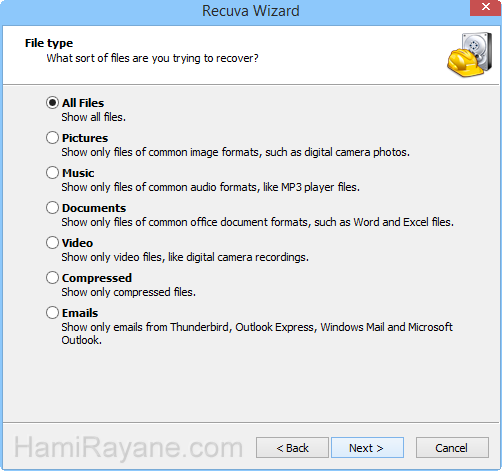502x471 pixels.
Task: Click the 'What sort of files' question
Action: click(x=152, y=58)
